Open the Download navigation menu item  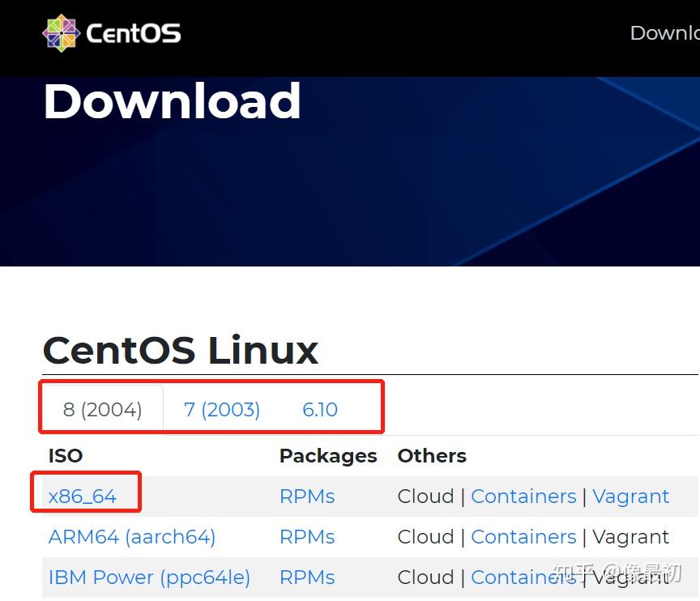point(664,32)
